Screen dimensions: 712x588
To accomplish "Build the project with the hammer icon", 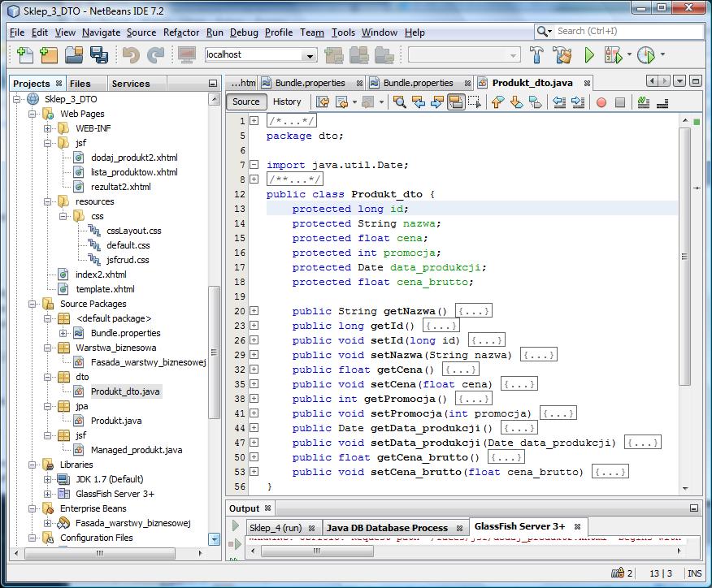I will [x=536, y=55].
